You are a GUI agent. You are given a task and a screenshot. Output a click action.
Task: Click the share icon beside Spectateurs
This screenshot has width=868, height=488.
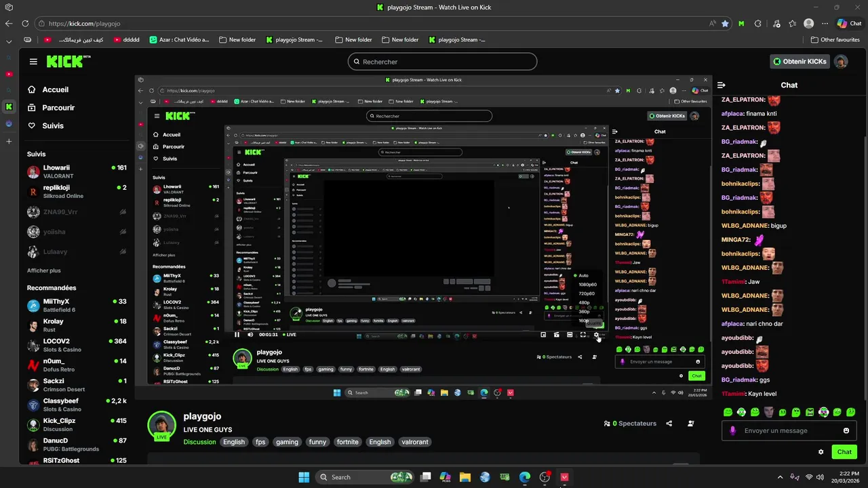[x=669, y=424]
